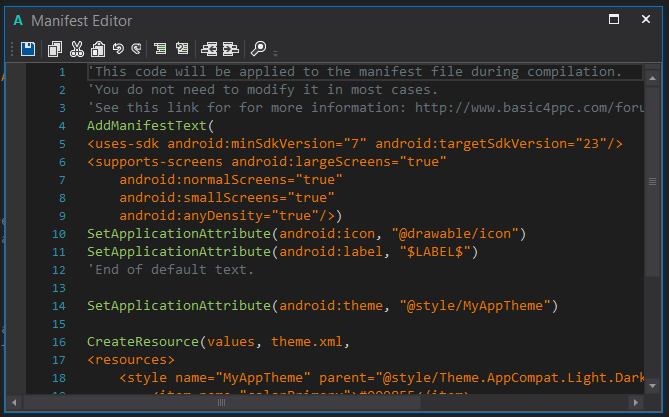Click the "@drawable/icon" string
The width and height of the screenshot is (669, 417).
(x=455, y=233)
